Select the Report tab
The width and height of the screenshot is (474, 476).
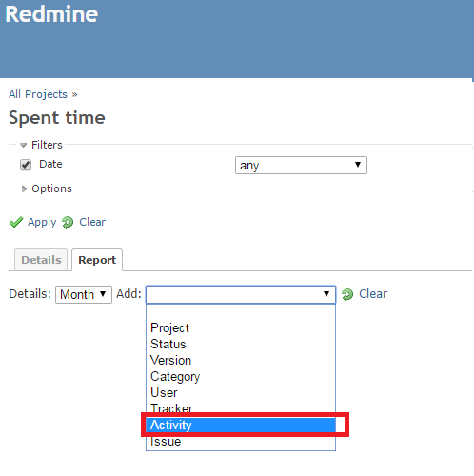[97, 260]
